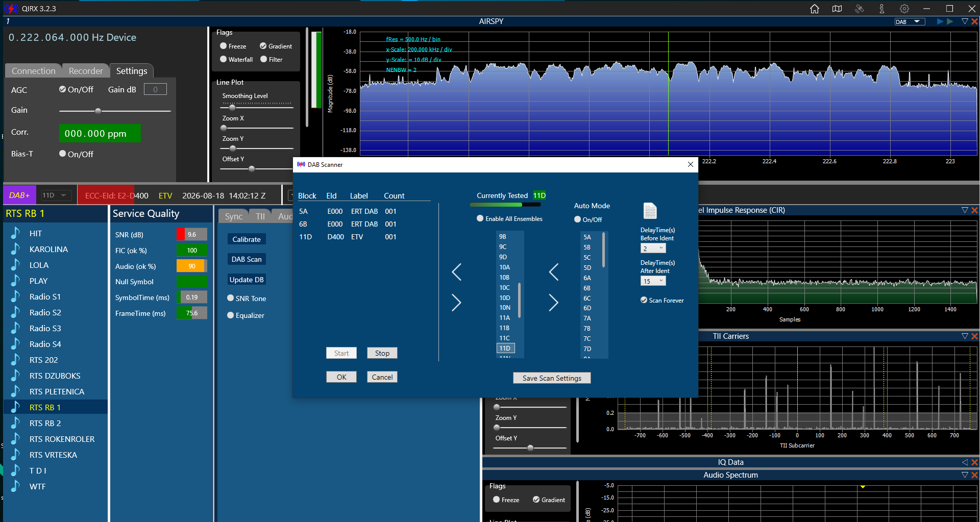Enable the Waterfall flag
Viewport: 980px width, 522px height.
coord(223,59)
